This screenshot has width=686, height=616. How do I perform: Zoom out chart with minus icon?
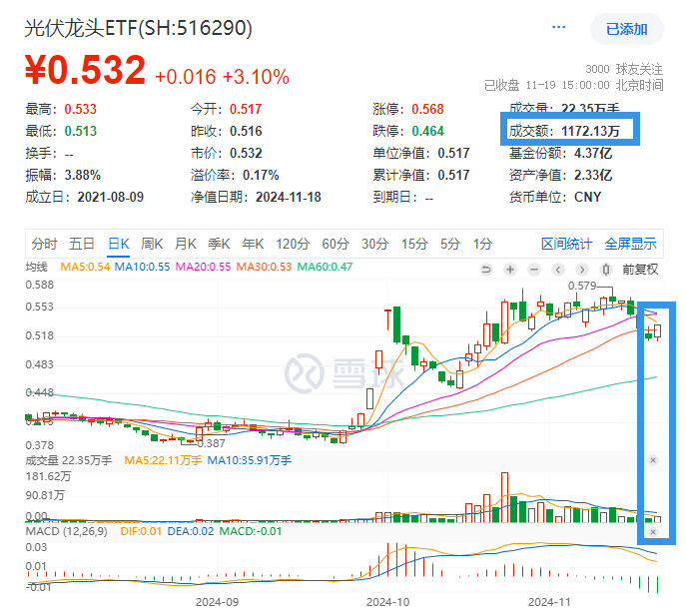534,270
